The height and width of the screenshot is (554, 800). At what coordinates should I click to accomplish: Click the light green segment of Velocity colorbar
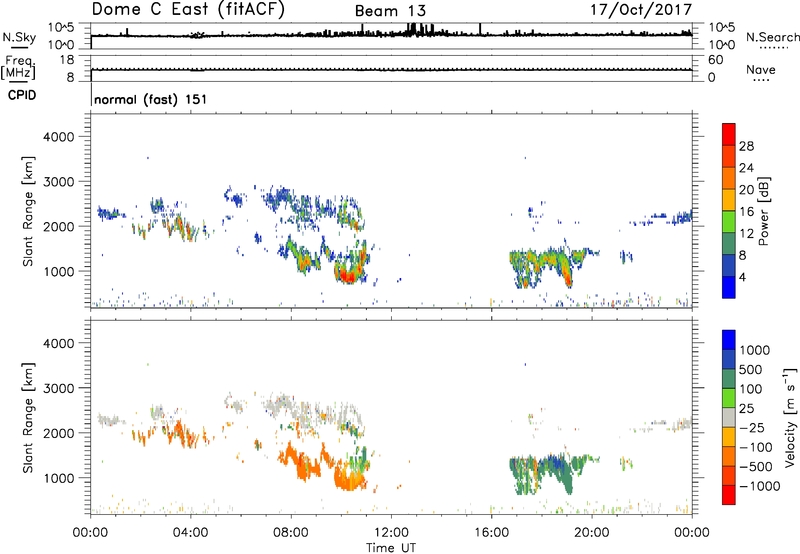729,398
